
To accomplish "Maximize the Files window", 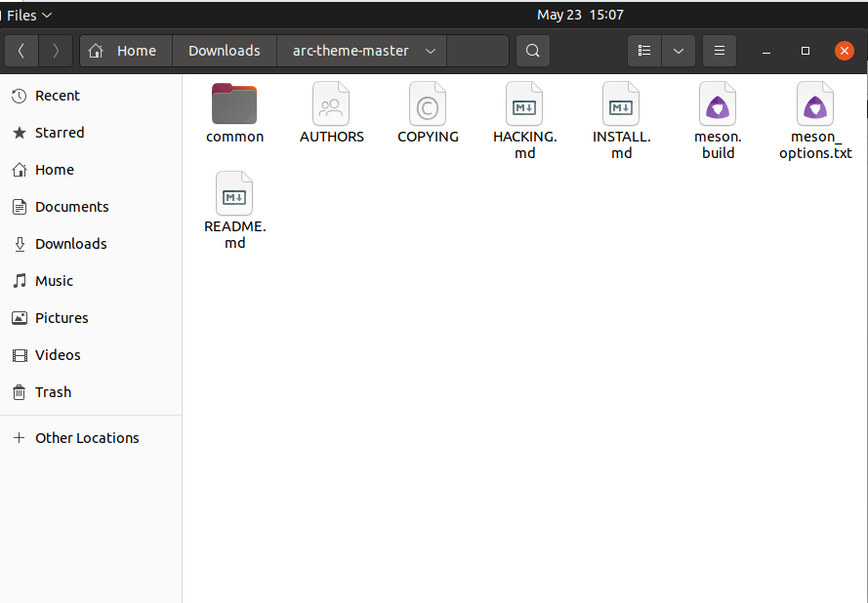I will tap(806, 51).
